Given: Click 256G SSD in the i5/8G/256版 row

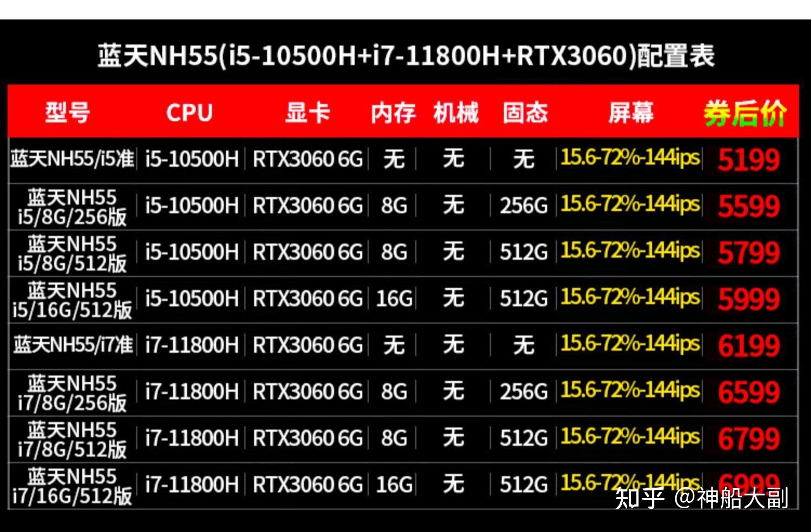Looking at the screenshot, I should (x=523, y=205).
